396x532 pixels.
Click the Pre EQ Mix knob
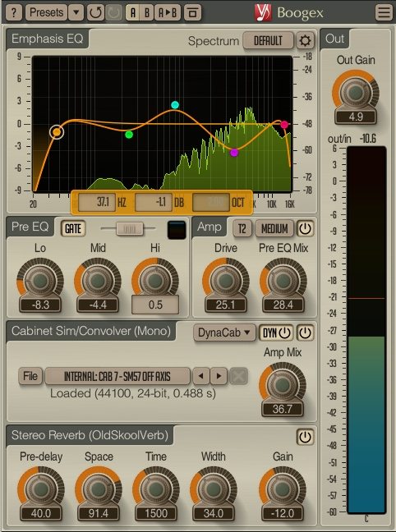point(283,281)
